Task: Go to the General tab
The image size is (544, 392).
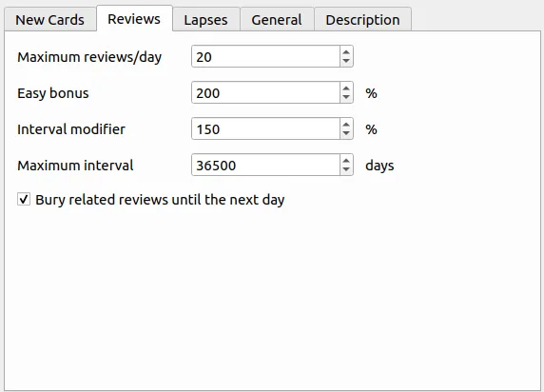Action: pos(277,19)
